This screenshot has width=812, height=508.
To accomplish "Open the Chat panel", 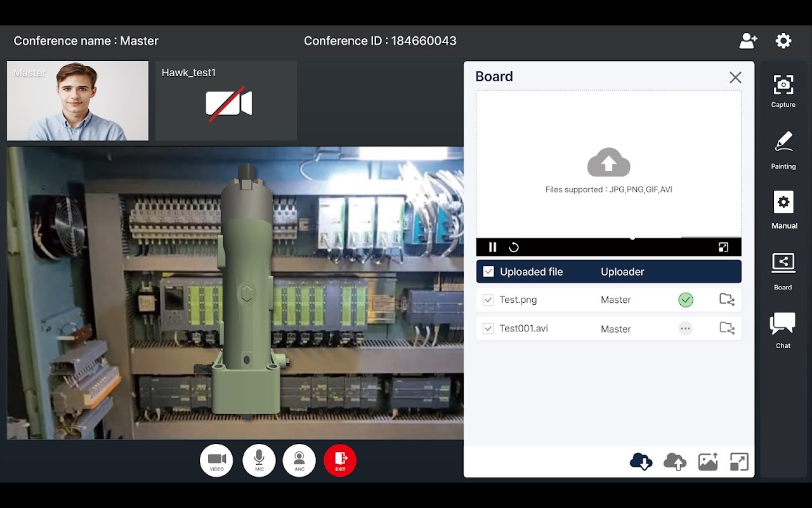I will click(x=782, y=330).
